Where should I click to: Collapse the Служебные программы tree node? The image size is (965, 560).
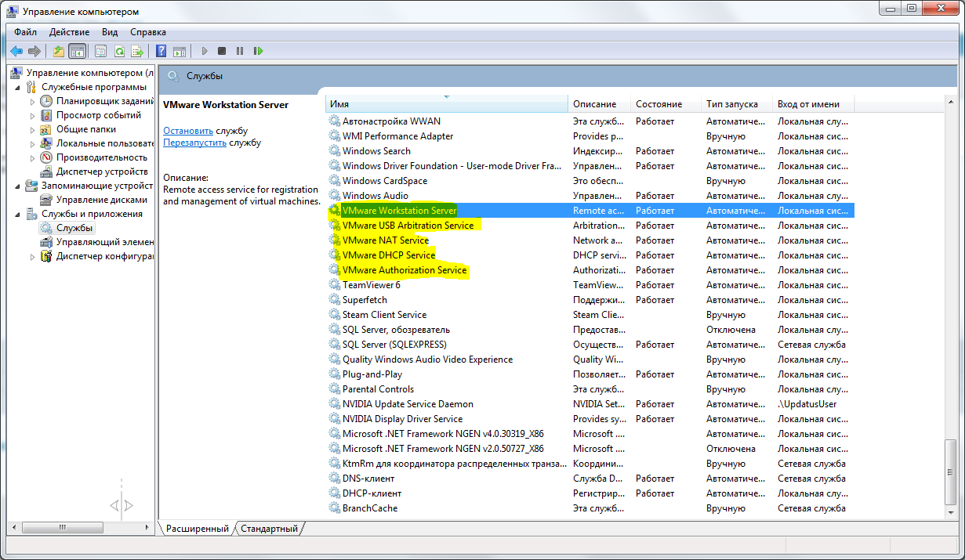point(19,87)
